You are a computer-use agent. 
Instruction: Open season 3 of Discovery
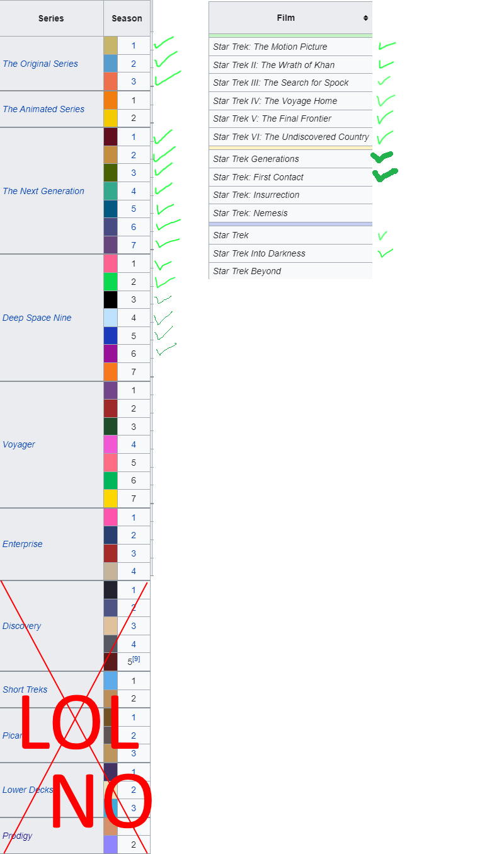click(x=134, y=626)
